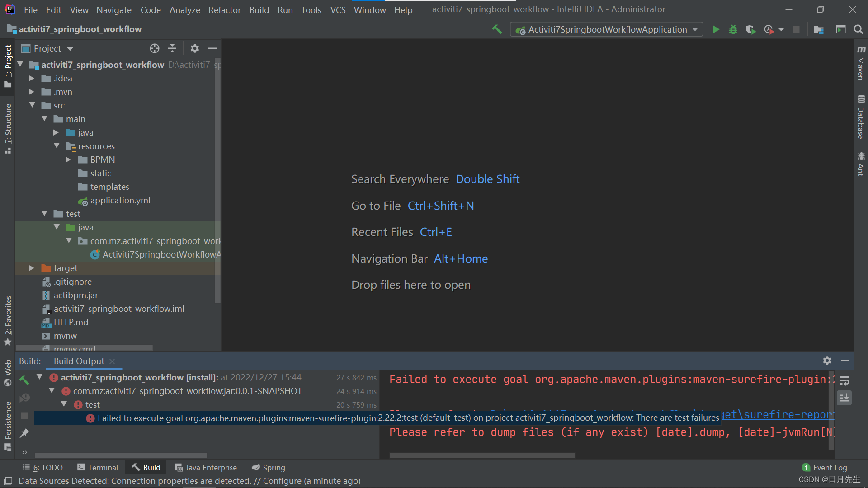The width and height of the screenshot is (868, 488).
Task: Run the Activiti7SpringbootWorkflowApplication configuration
Action: pos(716,29)
